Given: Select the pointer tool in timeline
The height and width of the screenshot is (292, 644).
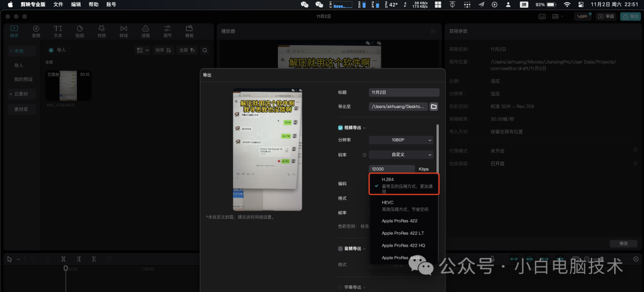Looking at the screenshot, I should (x=10, y=259).
